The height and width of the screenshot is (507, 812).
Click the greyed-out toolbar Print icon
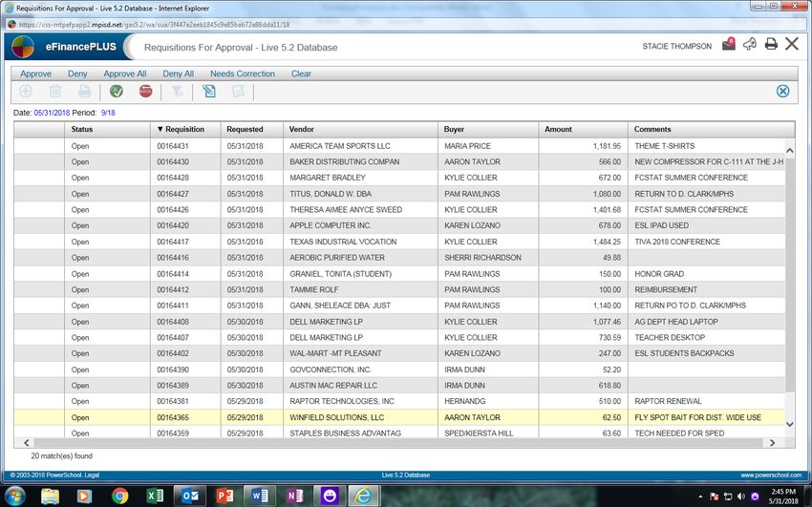pos(84,92)
